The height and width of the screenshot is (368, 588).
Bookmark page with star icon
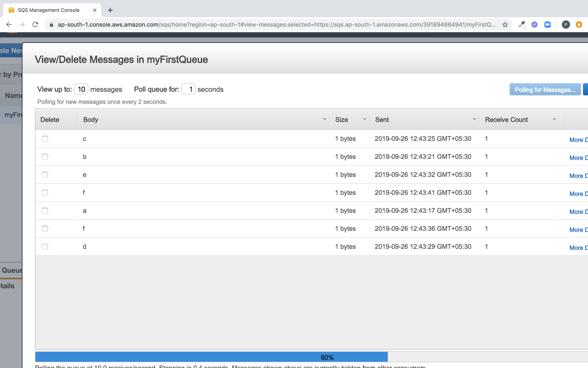pyautogui.click(x=505, y=25)
